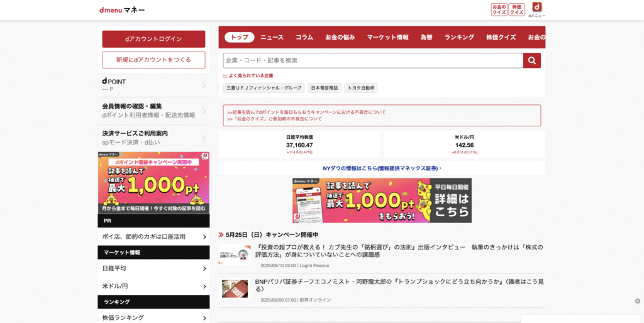Screen dimensions: 644x323
Task: Select 三菱UFJフィナンシャル・グループ tag
Action: (264, 88)
